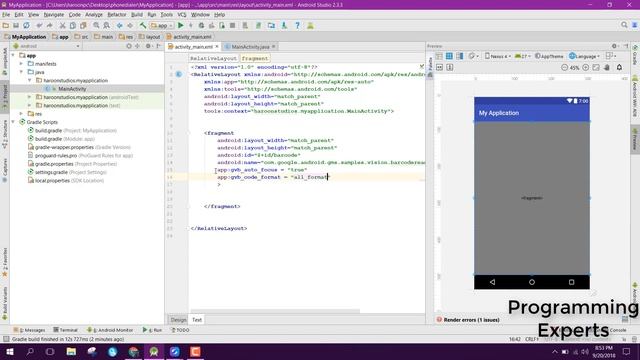Select the Design plus Blueprint view toggle

coord(460,56)
